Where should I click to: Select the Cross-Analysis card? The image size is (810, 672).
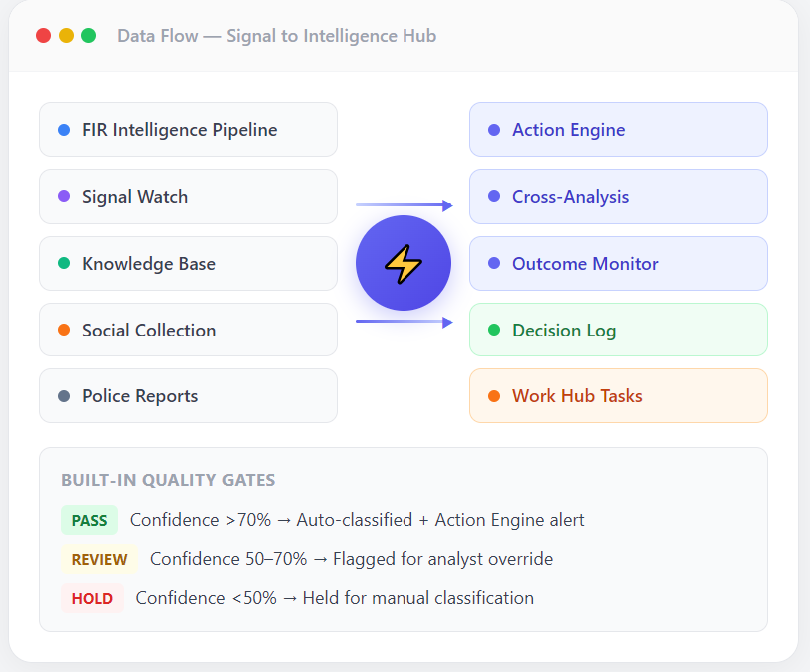(x=618, y=197)
